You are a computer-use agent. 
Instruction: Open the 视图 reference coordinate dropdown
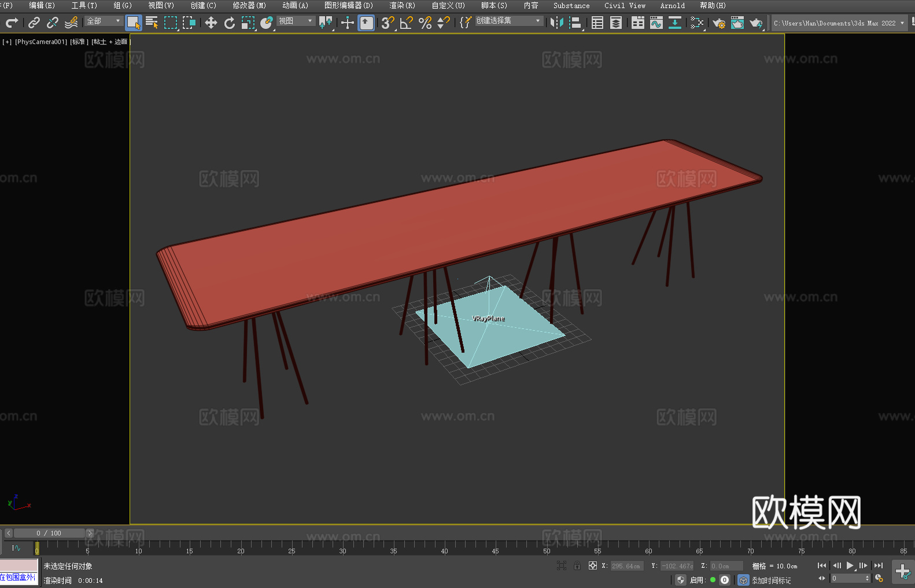pyautogui.click(x=296, y=21)
